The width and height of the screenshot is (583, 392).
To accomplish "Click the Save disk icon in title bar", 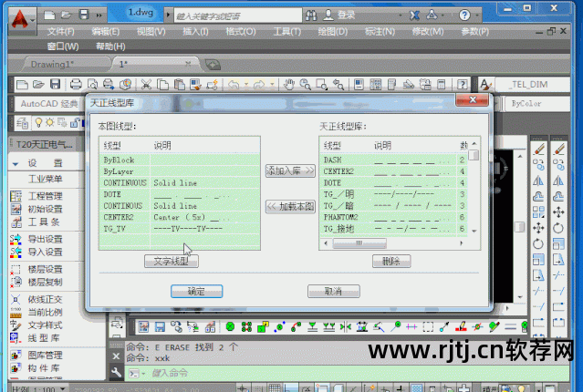I will [84, 15].
